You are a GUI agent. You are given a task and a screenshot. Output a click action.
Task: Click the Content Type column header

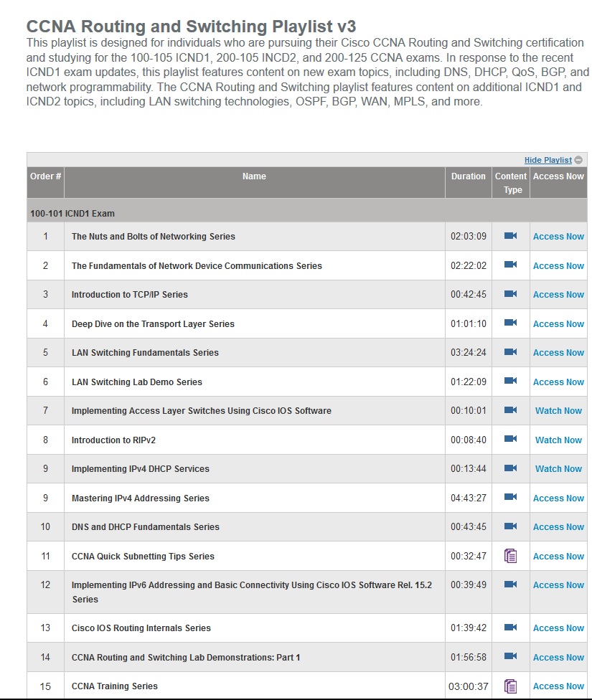(x=511, y=182)
